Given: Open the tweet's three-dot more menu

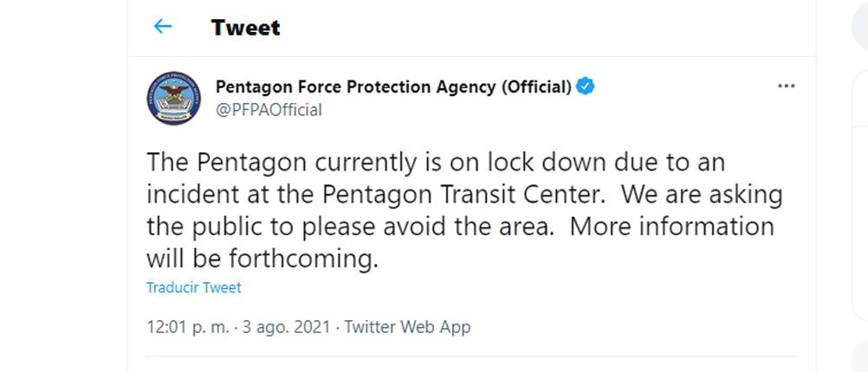Looking at the screenshot, I should (x=786, y=87).
